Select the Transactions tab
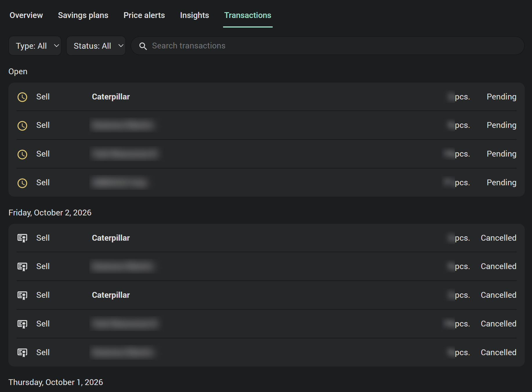The height and width of the screenshot is (392, 532). 248,15
